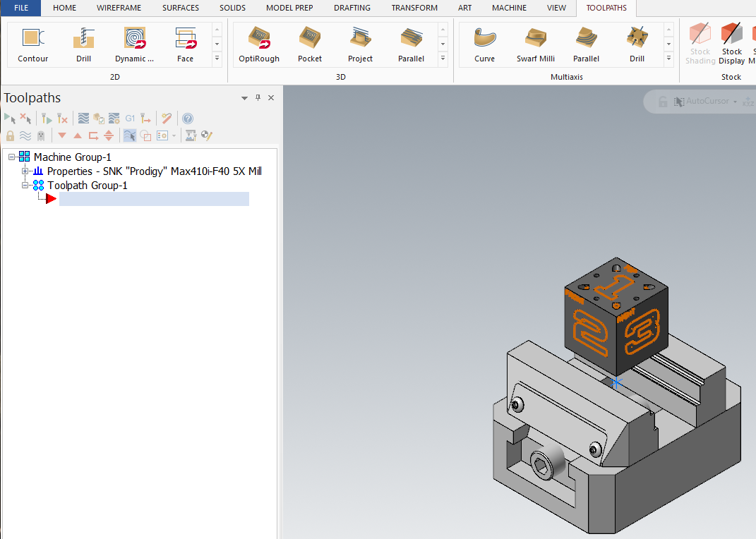Toggle Stock Shading
The image size is (756, 539).
pos(700,44)
